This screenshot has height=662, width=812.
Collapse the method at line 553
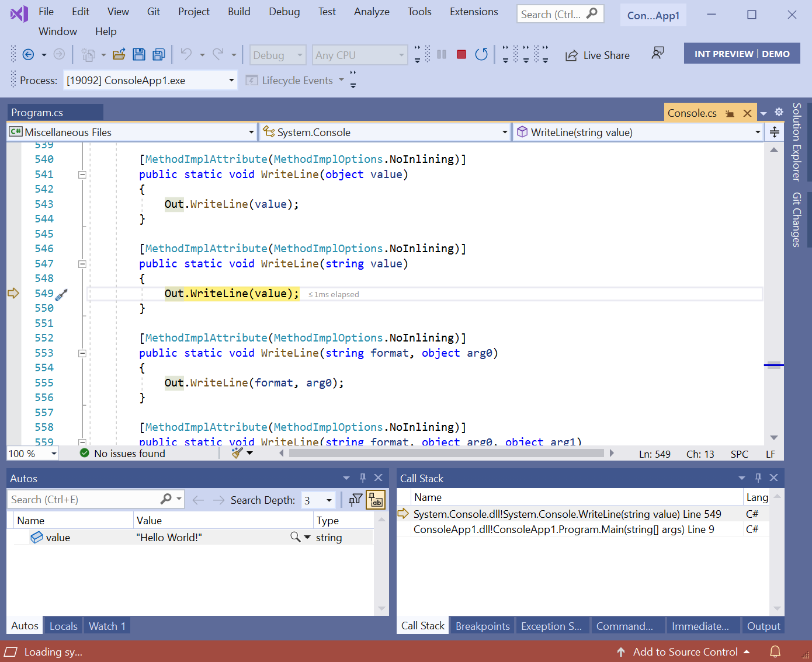point(82,353)
